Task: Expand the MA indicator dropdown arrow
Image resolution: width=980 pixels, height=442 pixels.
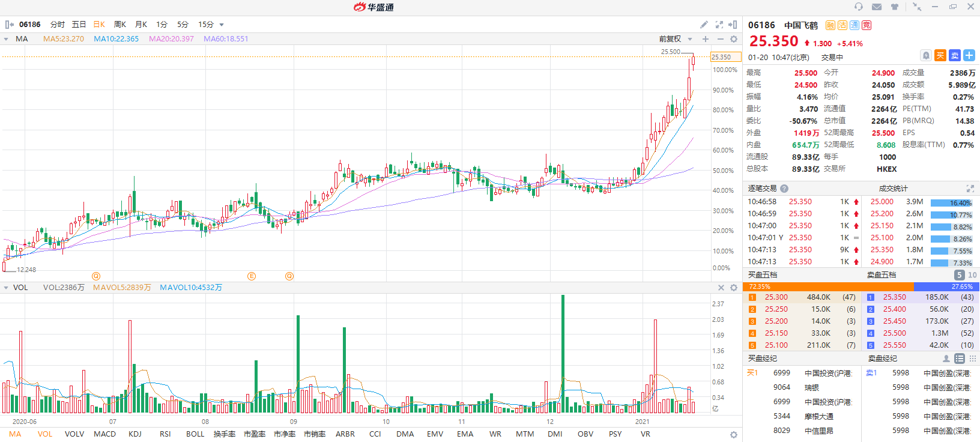Action: 6,39
